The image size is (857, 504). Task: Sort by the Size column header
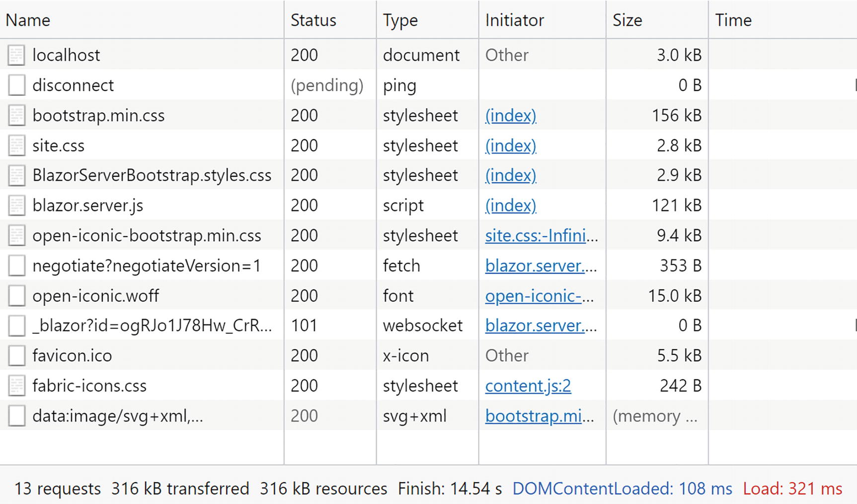(627, 20)
